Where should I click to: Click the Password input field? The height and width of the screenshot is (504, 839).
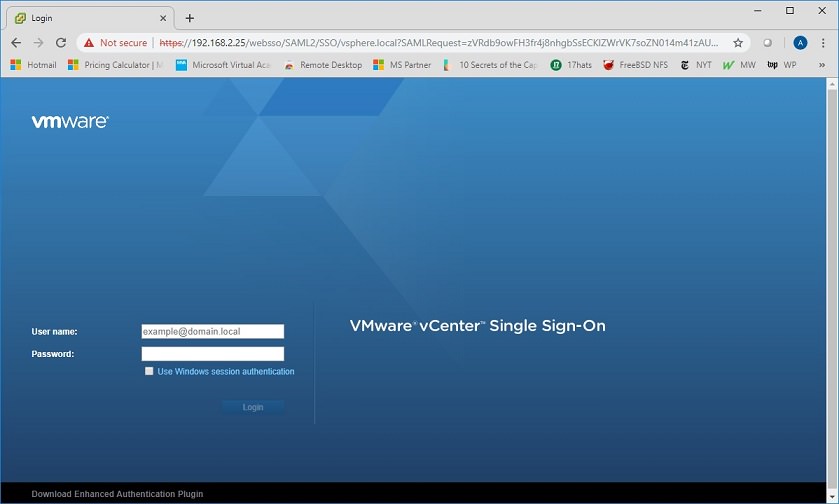[x=213, y=354]
